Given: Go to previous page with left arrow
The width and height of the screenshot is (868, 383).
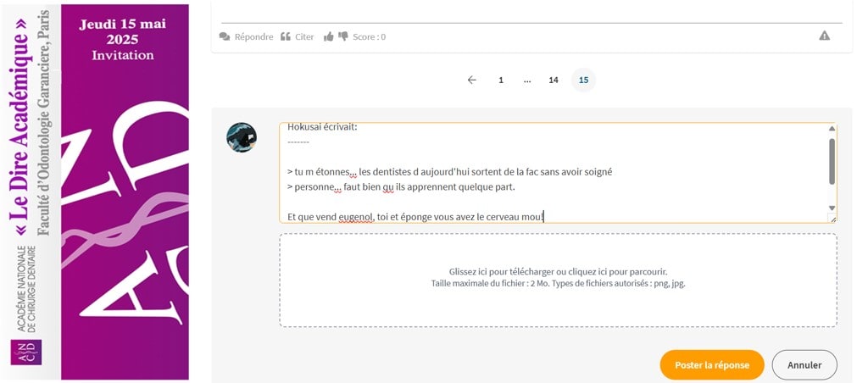Looking at the screenshot, I should coord(472,80).
